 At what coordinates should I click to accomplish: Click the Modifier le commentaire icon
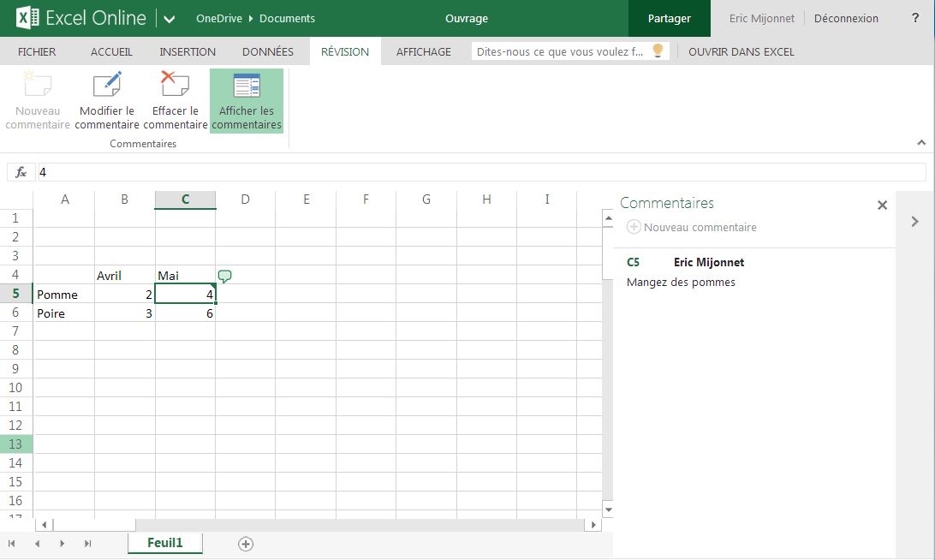click(x=107, y=86)
